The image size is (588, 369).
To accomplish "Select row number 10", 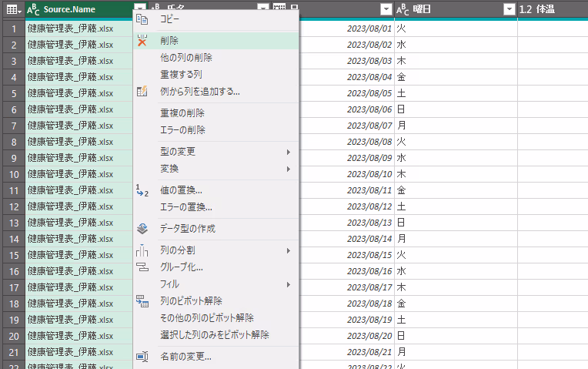I will 14,174.
